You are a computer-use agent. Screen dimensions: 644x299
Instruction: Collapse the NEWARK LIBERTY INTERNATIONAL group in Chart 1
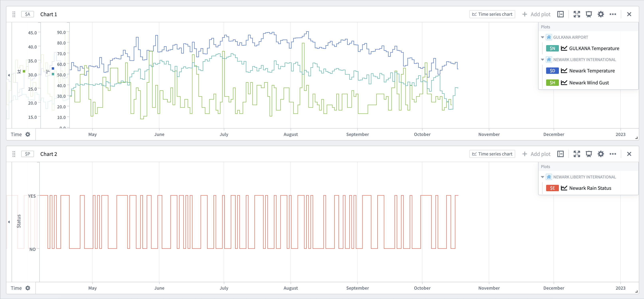[543, 59]
